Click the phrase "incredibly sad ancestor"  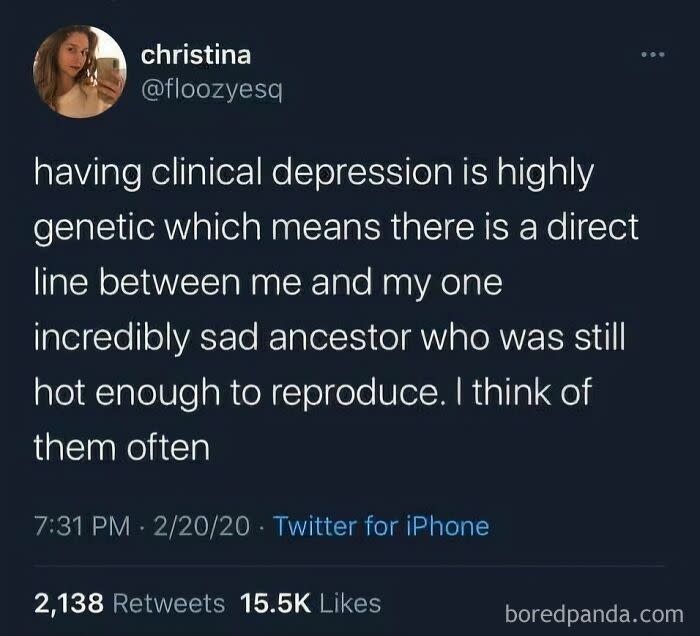point(226,337)
